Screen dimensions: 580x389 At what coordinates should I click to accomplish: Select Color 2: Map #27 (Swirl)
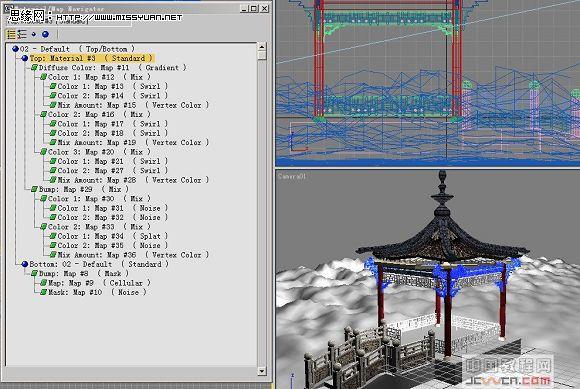click(112, 170)
